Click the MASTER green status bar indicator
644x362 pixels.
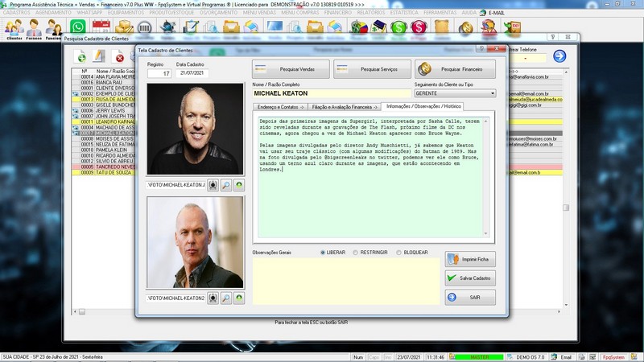479,357
